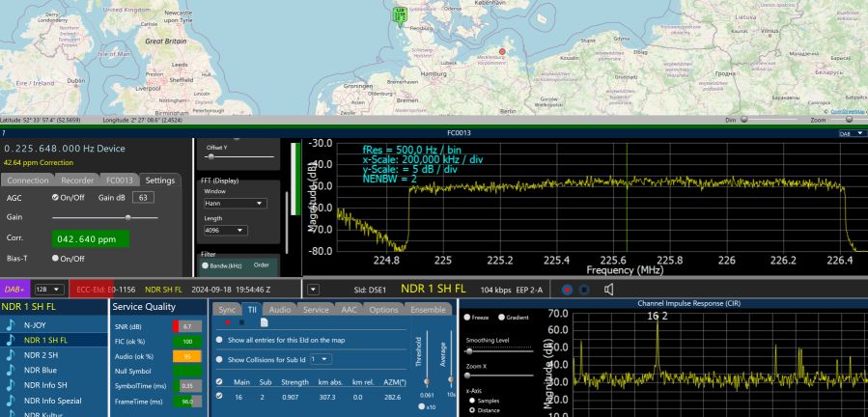The width and height of the screenshot is (868, 417).
Task: Click the Corr. ppm value field
Action: 92,238
